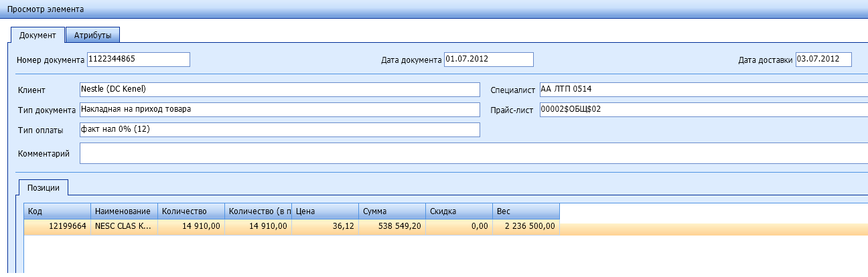Click the Дата документа field
868x277 pixels.
(488, 60)
